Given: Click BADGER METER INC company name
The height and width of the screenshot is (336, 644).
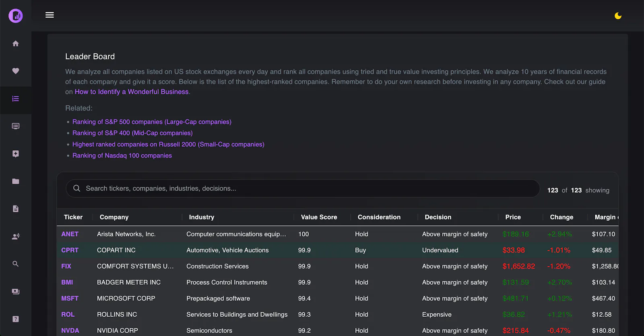Looking at the screenshot, I should click(129, 282).
